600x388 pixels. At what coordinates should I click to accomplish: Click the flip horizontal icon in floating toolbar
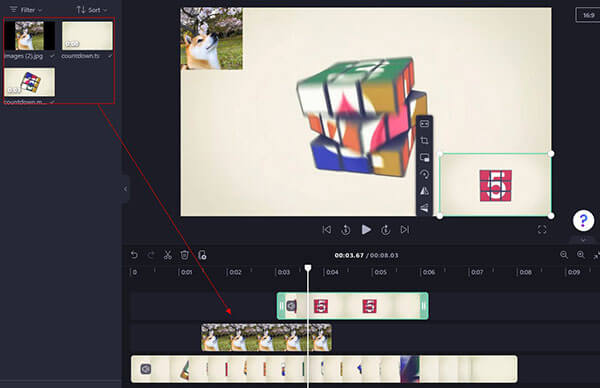[424, 191]
